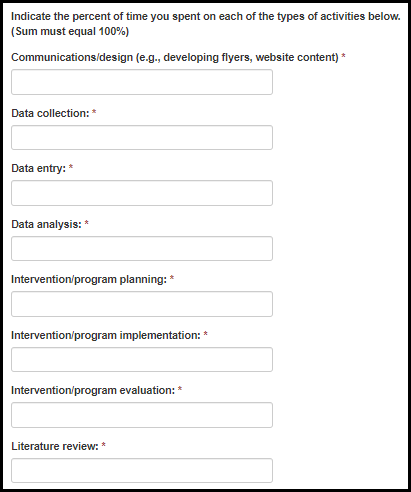This screenshot has height=492, width=411.
Task: Click the Literature review label
Action: [55, 446]
